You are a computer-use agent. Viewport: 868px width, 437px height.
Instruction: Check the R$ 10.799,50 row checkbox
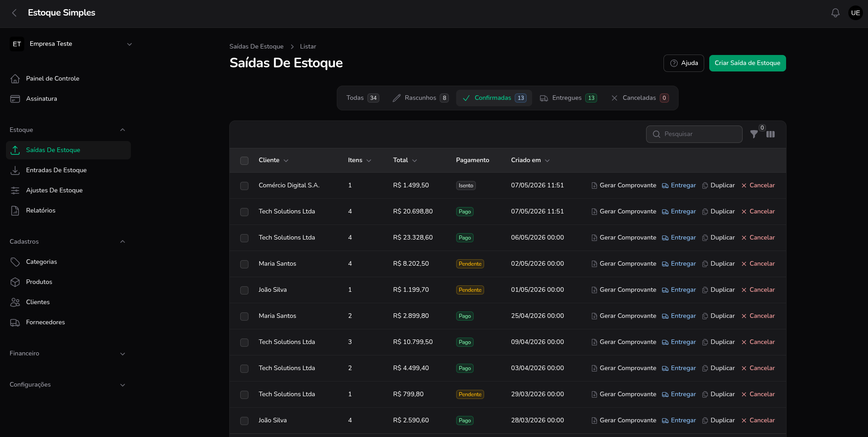[x=244, y=343]
